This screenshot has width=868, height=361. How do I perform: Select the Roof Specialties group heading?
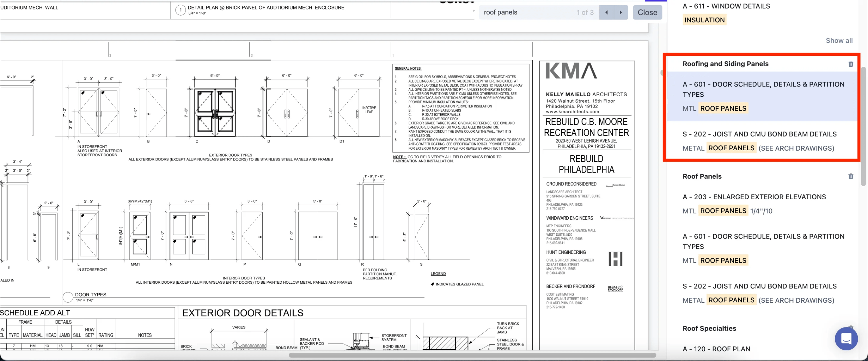pyautogui.click(x=709, y=329)
